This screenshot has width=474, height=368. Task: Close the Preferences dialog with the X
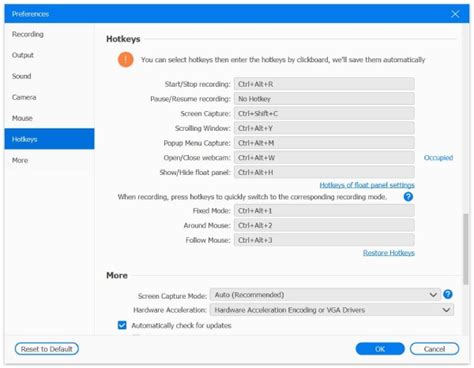tap(455, 14)
